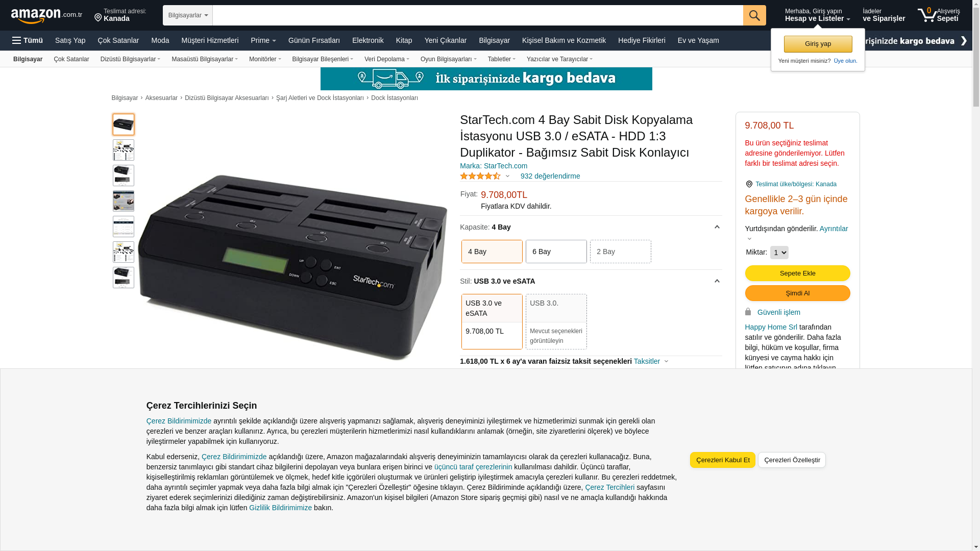Open the star rating popover
980x551 pixels.
click(x=485, y=176)
